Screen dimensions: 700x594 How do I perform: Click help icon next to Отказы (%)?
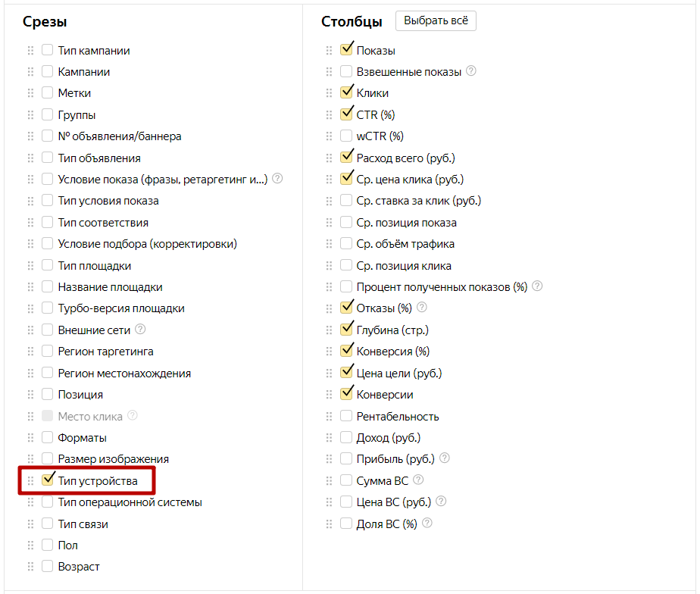point(422,308)
